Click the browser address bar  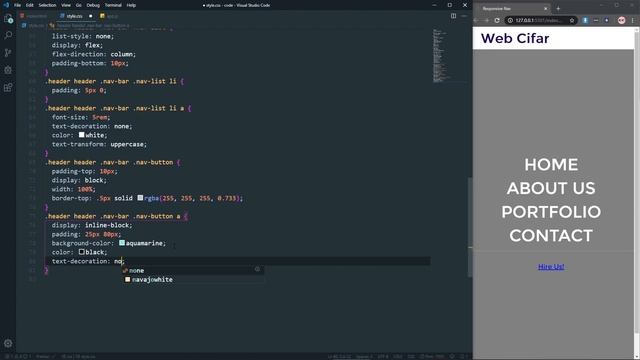541,20
